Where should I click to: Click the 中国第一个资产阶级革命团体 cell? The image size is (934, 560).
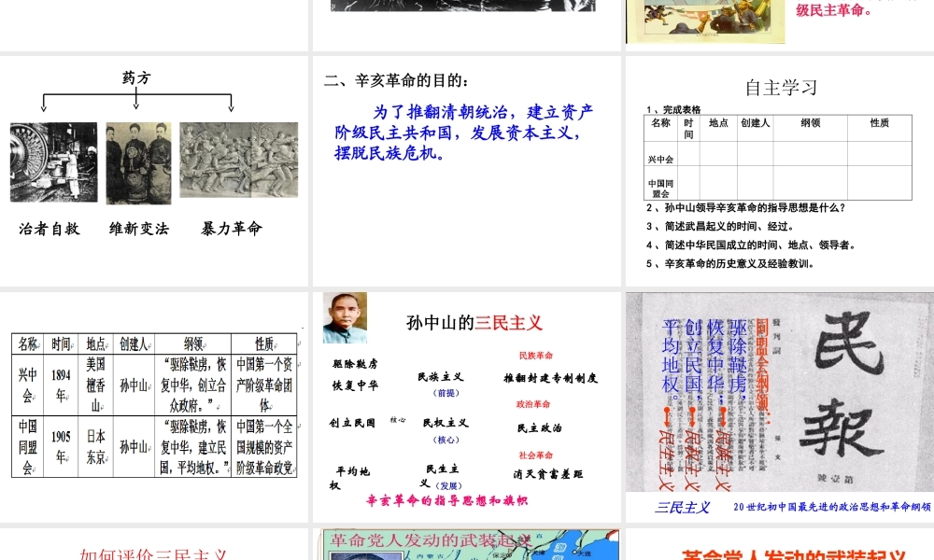click(x=264, y=385)
